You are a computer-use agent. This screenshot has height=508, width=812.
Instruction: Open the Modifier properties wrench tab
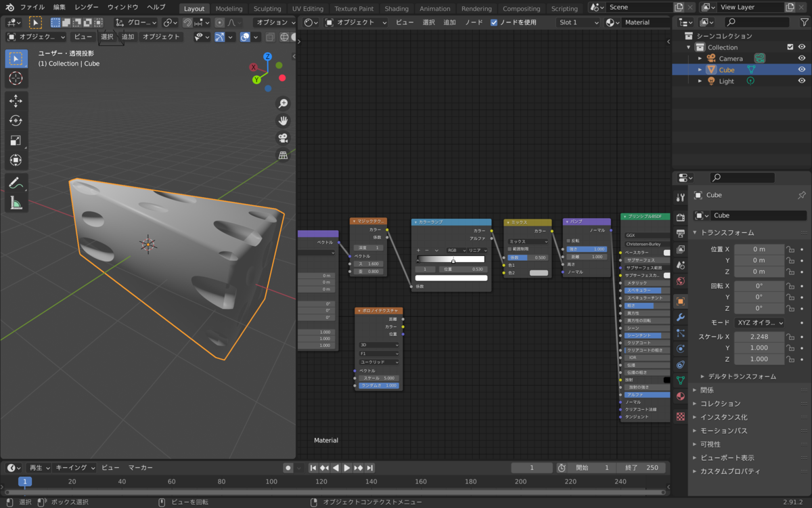[681, 317]
